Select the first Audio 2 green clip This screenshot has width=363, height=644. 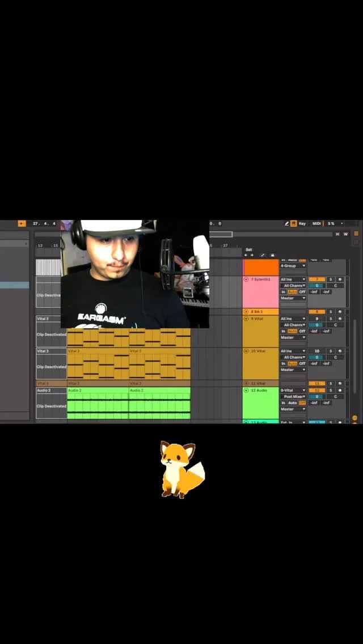pyautogui.click(x=98, y=403)
